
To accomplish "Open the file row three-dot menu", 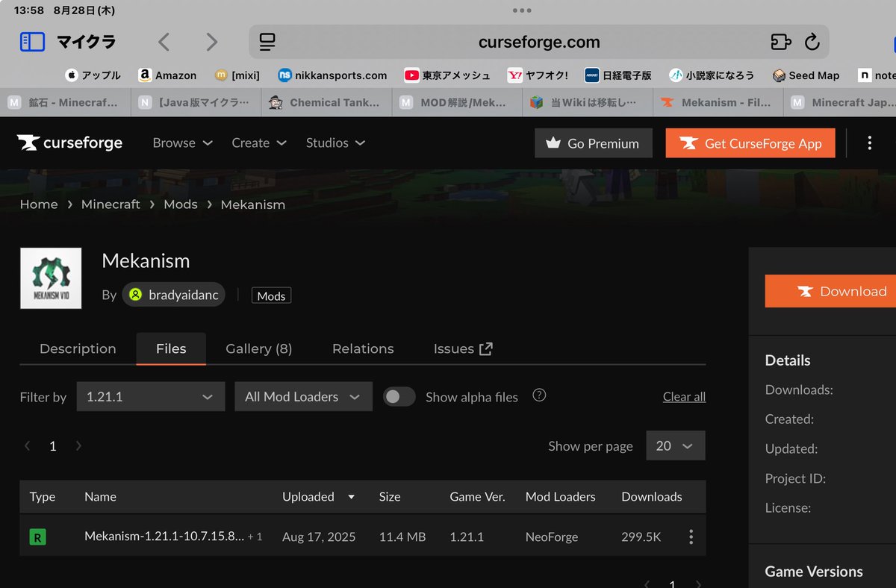I will point(691,537).
